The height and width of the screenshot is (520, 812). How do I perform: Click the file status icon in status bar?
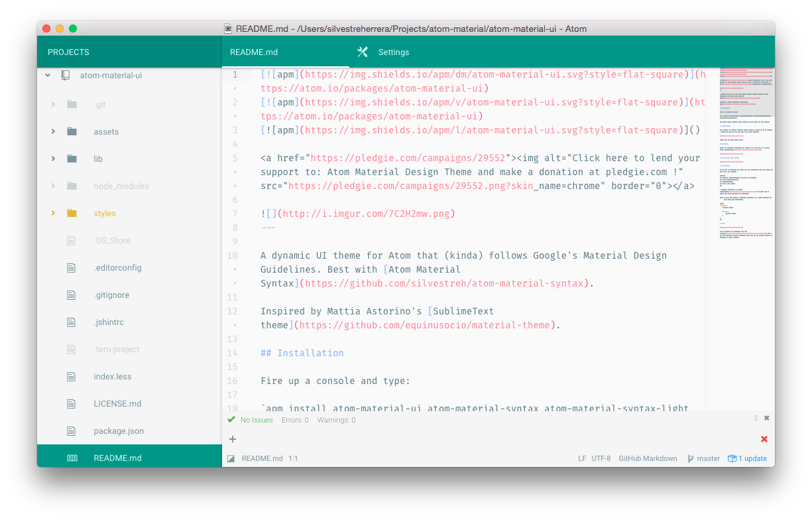231,458
